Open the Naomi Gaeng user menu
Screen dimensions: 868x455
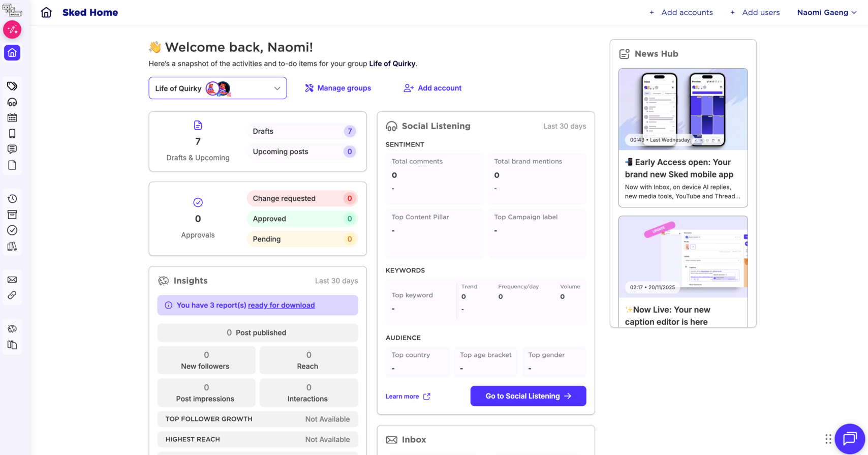coord(827,12)
